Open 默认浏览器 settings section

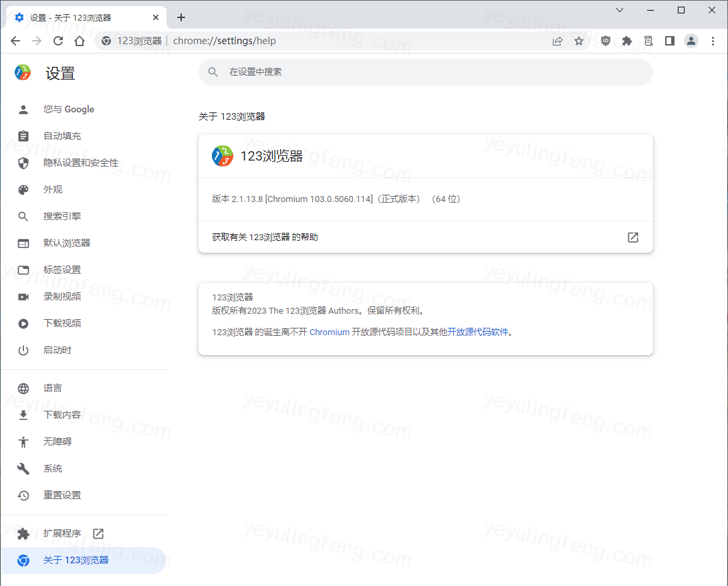click(x=84, y=243)
